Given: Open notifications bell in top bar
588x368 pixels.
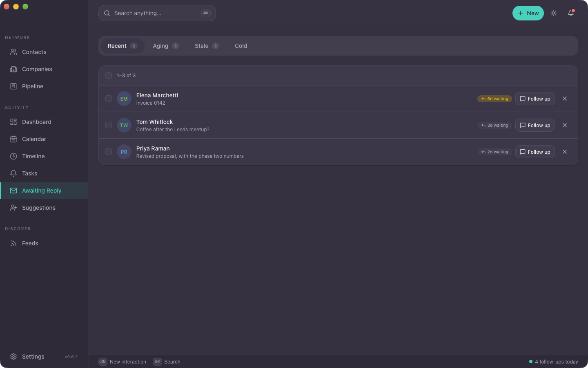Looking at the screenshot, I should pos(571,13).
